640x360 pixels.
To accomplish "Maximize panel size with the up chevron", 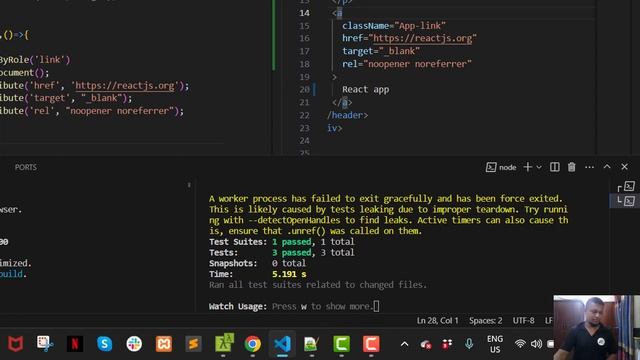I will click(607, 167).
